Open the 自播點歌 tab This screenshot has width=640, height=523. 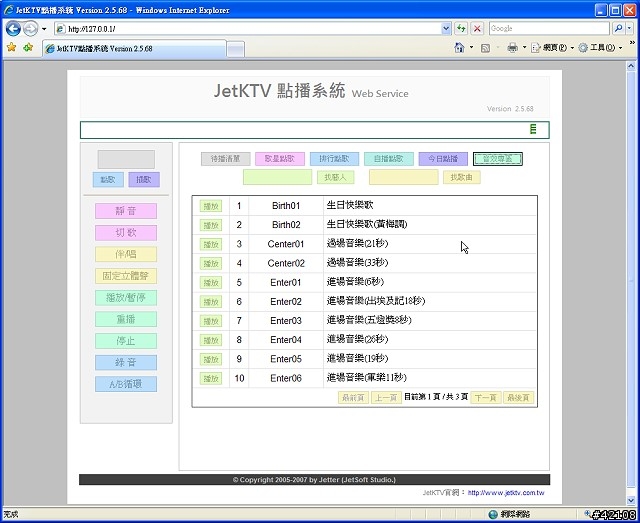(x=389, y=159)
